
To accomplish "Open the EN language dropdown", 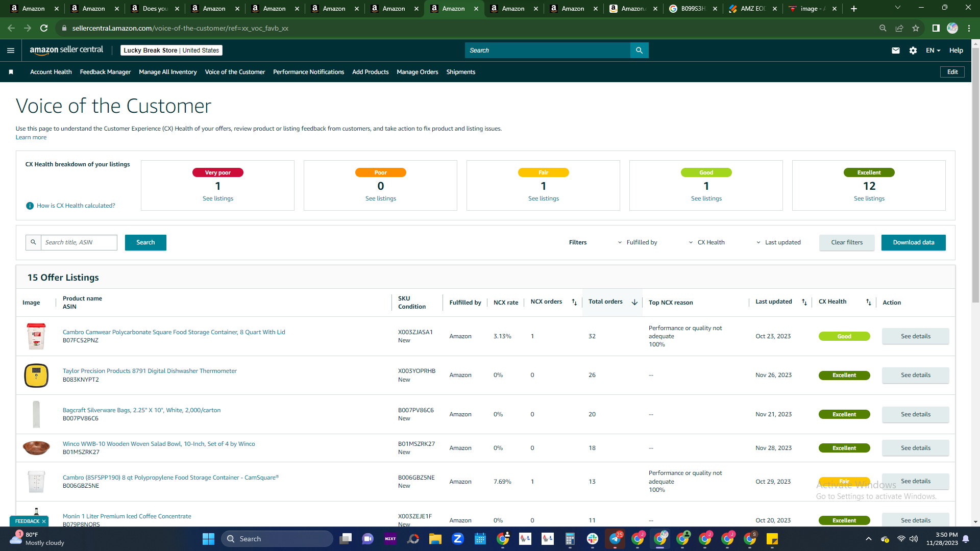I will [933, 50].
